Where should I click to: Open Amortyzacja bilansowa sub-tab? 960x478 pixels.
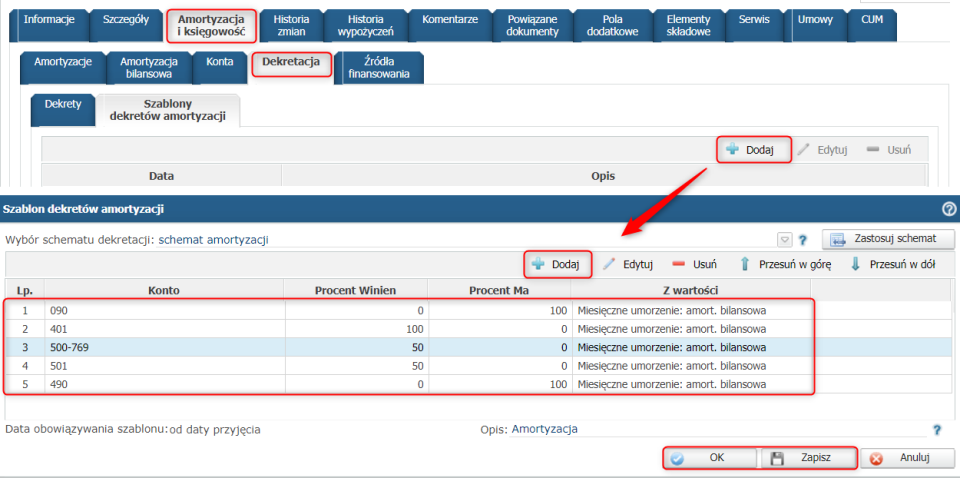[149, 68]
